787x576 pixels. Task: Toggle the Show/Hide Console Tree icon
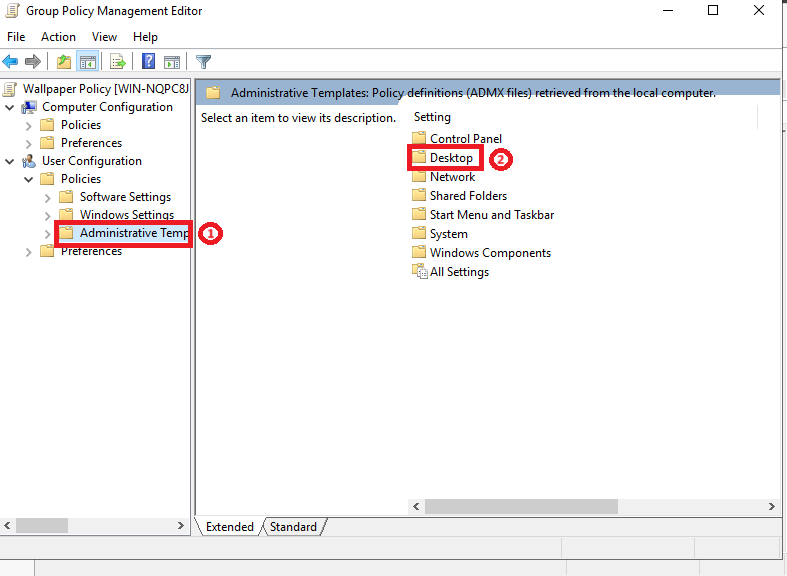click(87, 62)
